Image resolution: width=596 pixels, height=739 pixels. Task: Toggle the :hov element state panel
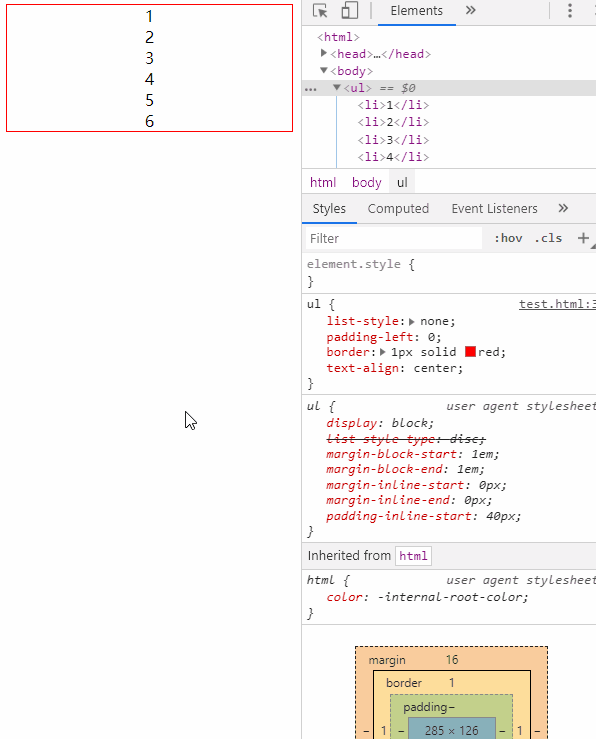tap(508, 238)
